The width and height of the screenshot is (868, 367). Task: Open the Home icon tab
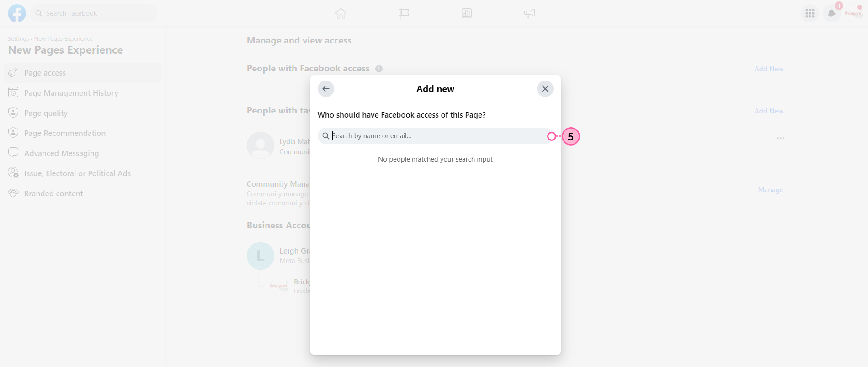341,13
